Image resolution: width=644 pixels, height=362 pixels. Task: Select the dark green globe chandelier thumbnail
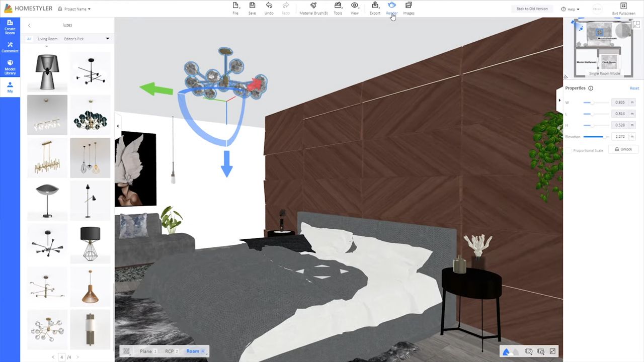coord(90,115)
